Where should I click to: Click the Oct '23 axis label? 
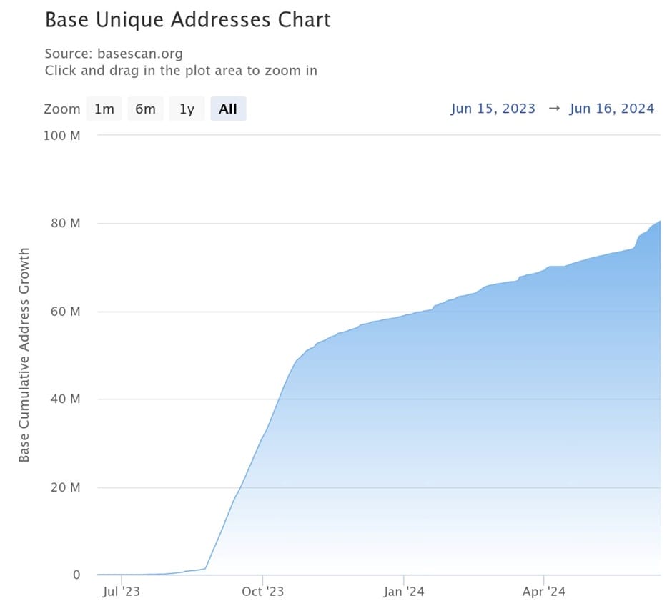(263, 592)
